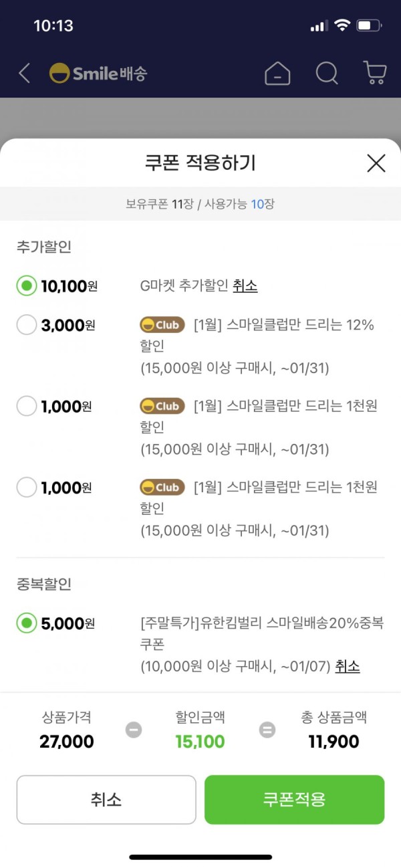
Task: Tap the home icon in header
Action: pos(277,73)
